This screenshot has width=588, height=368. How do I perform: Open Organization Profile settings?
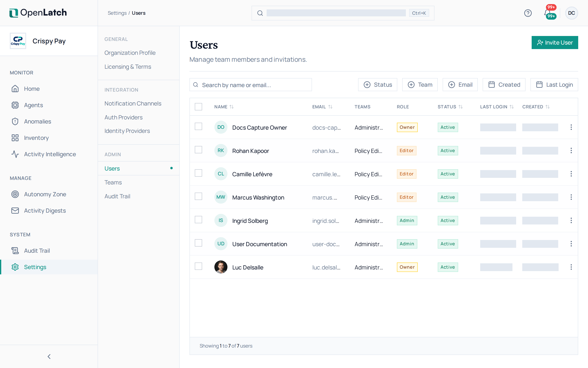130,53
